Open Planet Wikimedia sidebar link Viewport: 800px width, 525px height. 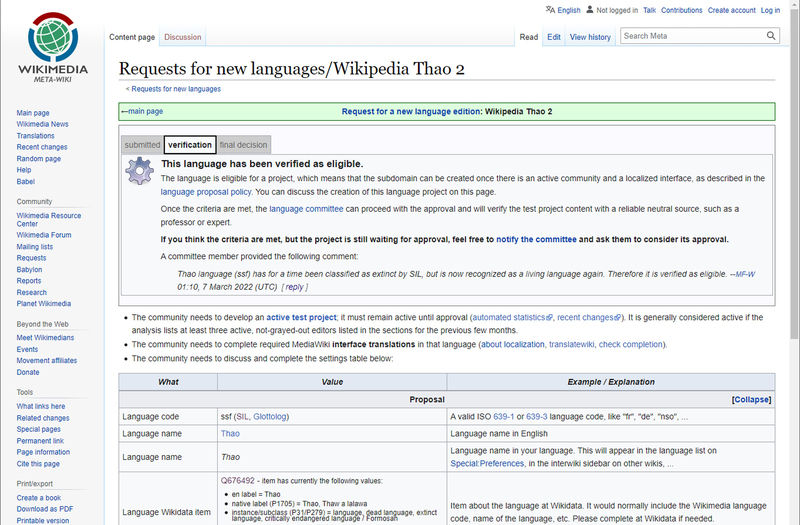43,304
